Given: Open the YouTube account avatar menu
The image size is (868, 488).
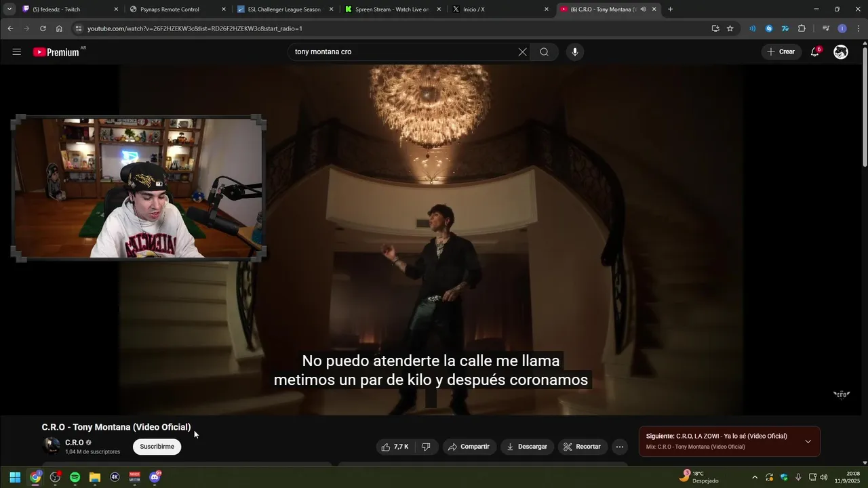Looking at the screenshot, I should pyautogui.click(x=841, y=52).
